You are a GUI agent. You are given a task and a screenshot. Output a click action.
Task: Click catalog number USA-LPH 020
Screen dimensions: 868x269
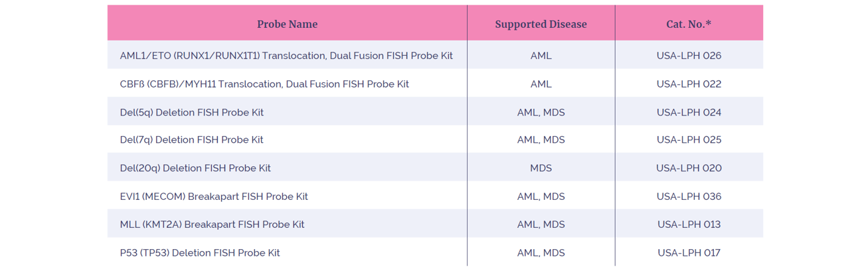[x=689, y=169]
